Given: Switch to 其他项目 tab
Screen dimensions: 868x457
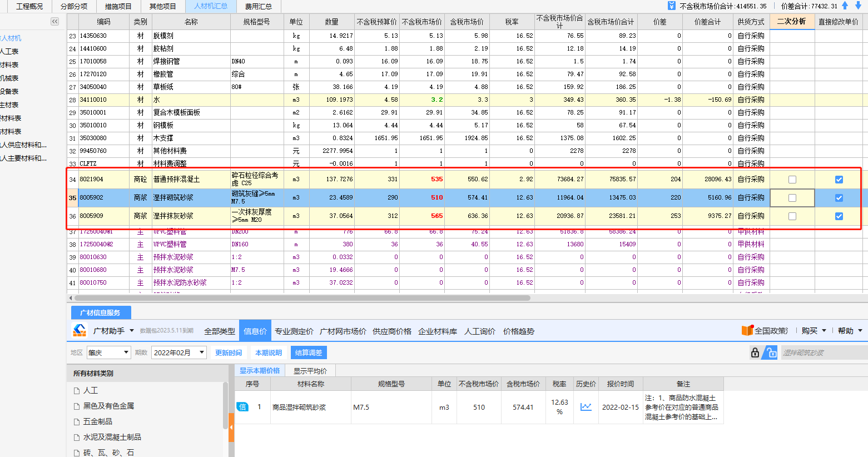Looking at the screenshot, I should click(x=163, y=7).
